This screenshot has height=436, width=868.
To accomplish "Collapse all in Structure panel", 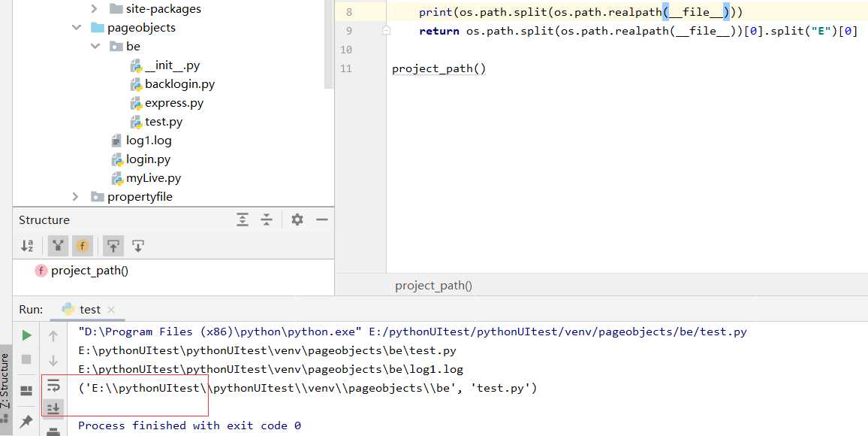I will 267,220.
